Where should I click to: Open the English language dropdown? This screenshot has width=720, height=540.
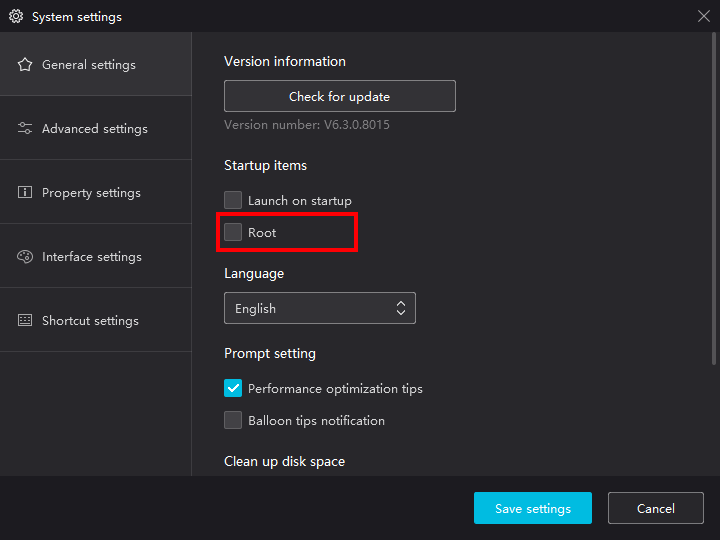320,308
